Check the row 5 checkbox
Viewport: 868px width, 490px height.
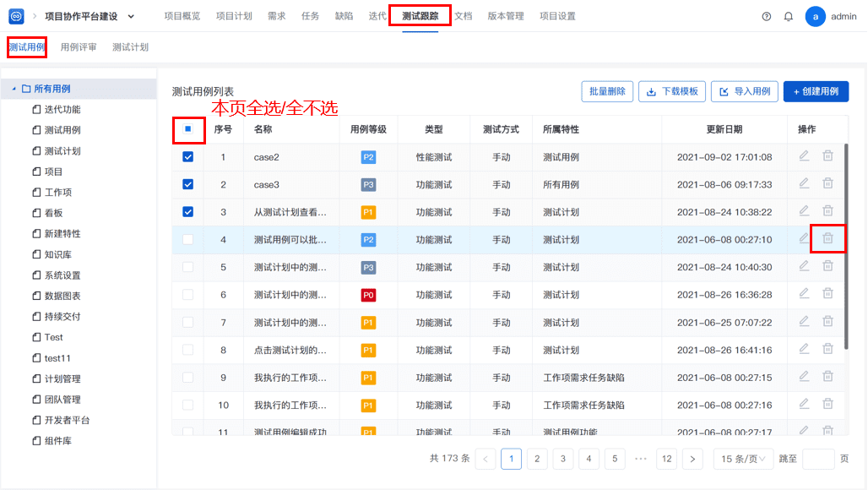click(x=188, y=267)
